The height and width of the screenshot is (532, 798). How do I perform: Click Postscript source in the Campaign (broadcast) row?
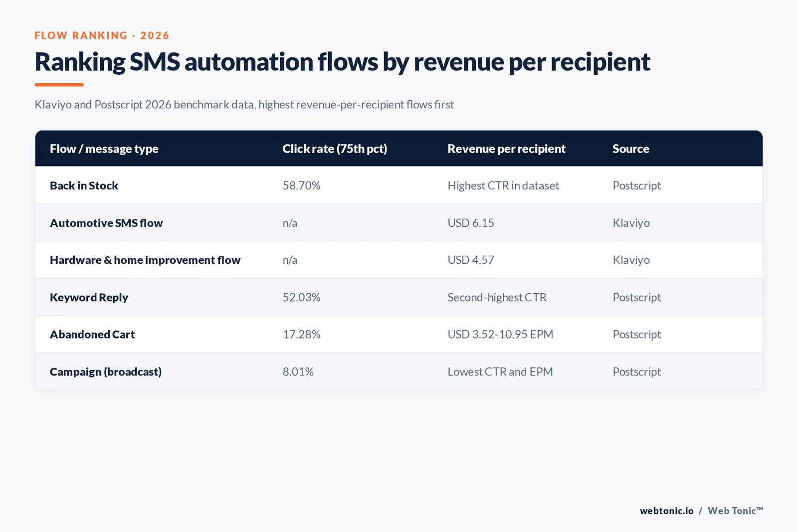pyautogui.click(x=636, y=371)
